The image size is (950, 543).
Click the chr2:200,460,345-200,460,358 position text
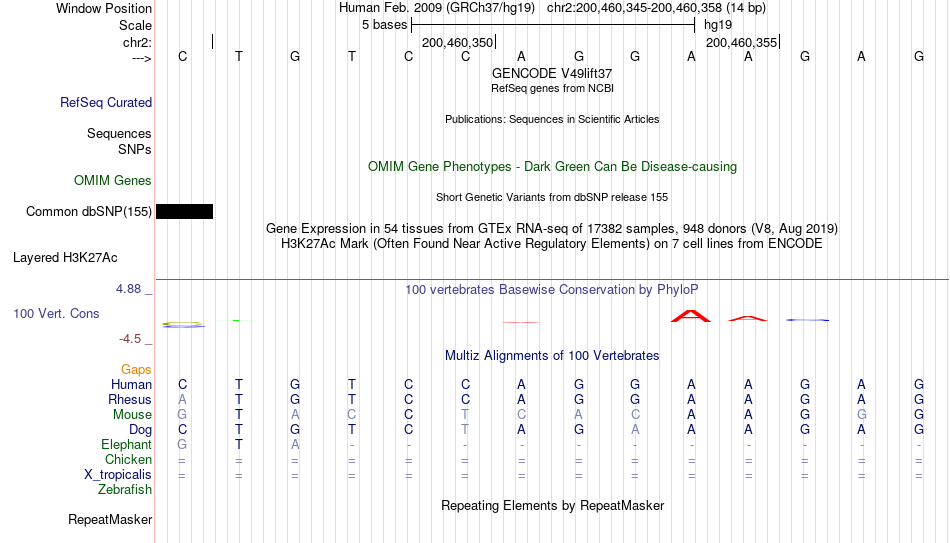(656, 8)
